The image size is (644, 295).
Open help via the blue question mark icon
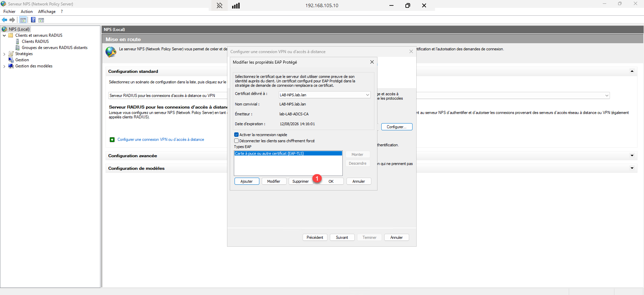coord(33,20)
